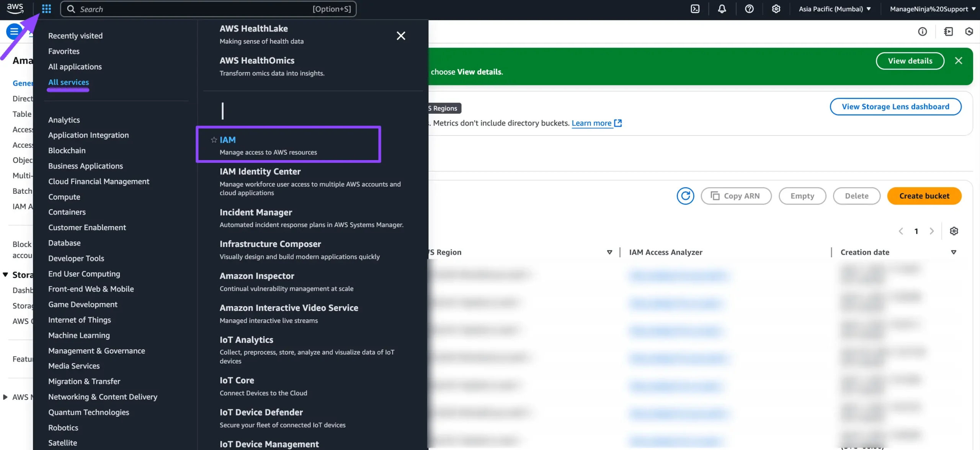The height and width of the screenshot is (450, 980).
Task: Select Recently visited in services menu
Action: tap(75, 36)
